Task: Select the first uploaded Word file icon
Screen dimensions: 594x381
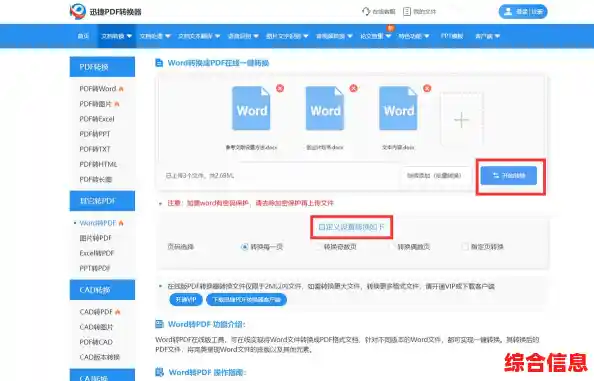Action: coord(251,108)
